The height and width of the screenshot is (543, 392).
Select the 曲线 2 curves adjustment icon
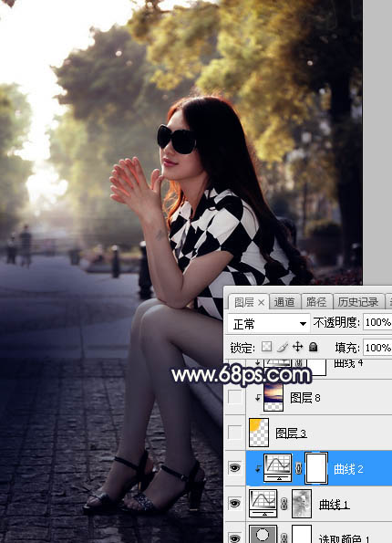coord(277,468)
